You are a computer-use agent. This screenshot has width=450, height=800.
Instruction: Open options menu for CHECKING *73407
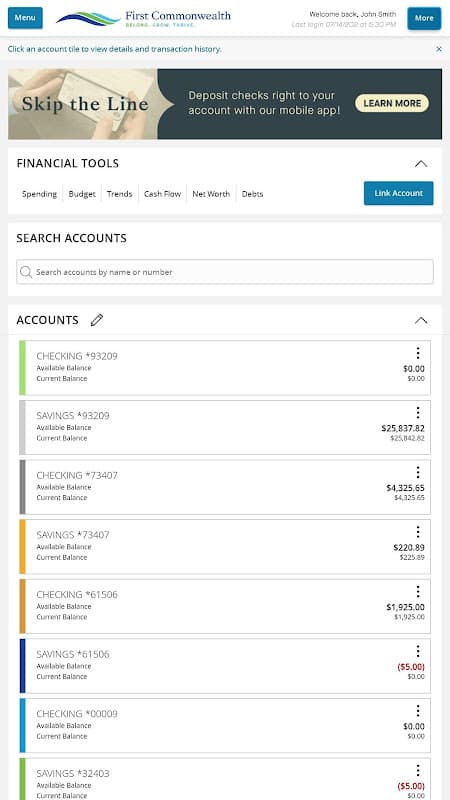click(x=418, y=472)
